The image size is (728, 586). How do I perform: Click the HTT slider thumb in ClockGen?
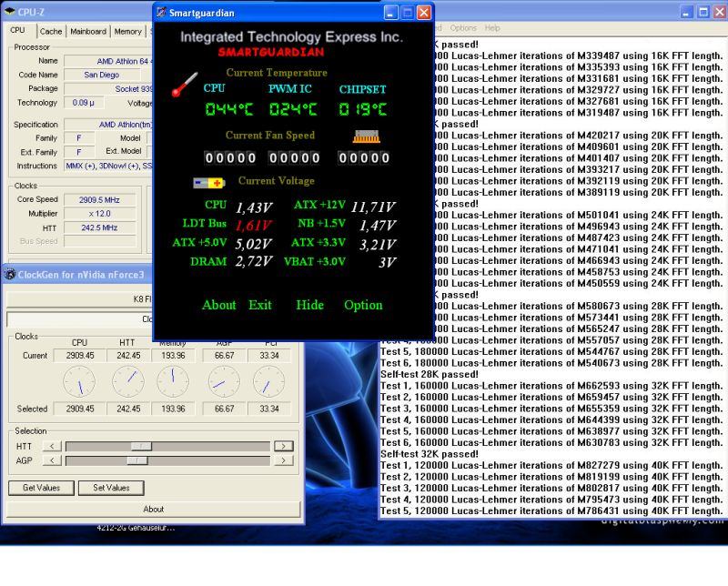[x=141, y=446]
